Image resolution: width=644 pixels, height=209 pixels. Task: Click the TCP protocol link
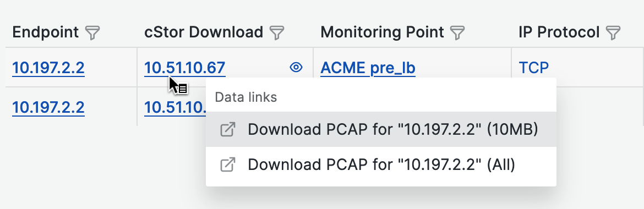[534, 68]
